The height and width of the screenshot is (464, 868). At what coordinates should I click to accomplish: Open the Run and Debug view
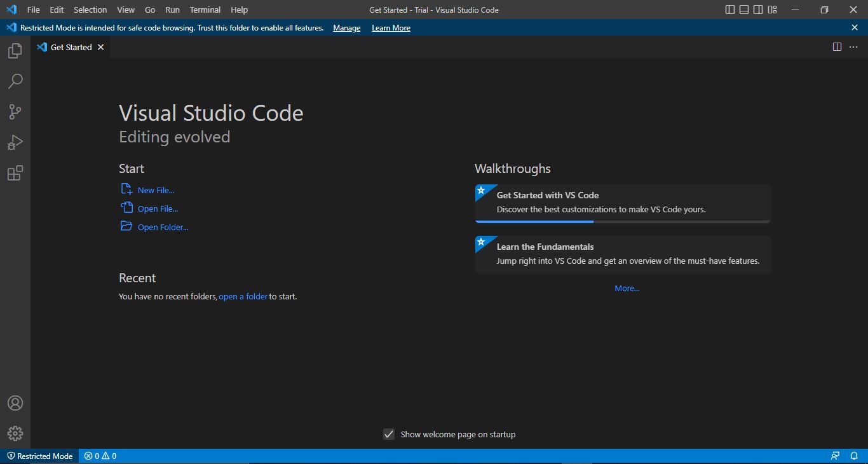(15, 142)
